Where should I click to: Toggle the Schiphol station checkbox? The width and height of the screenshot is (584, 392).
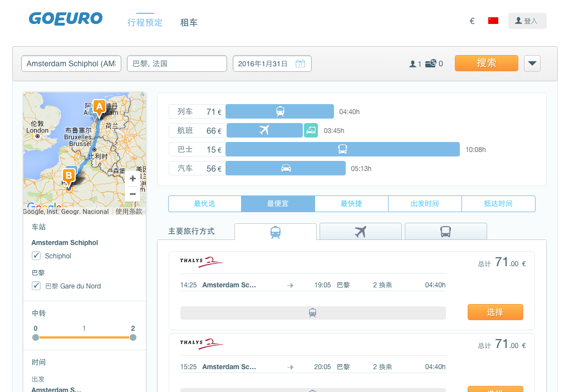(x=36, y=256)
